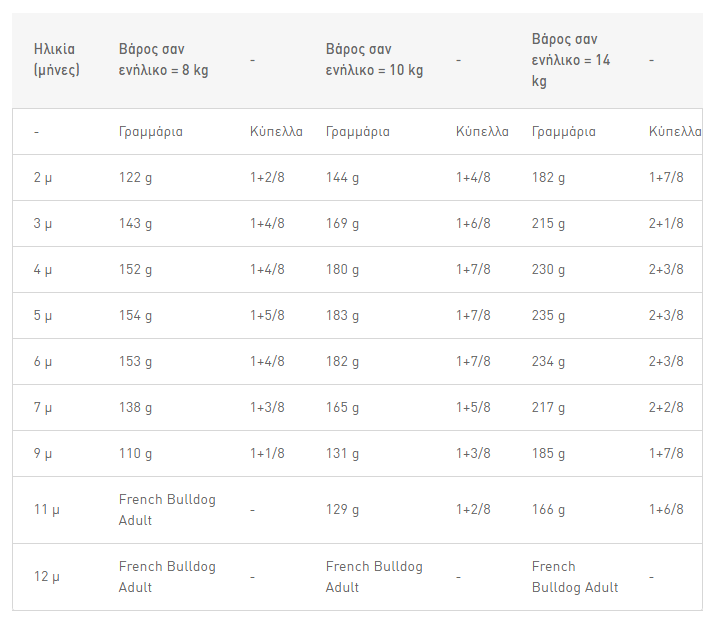Select the 2+2/8 cups value

tap(666, 407)
